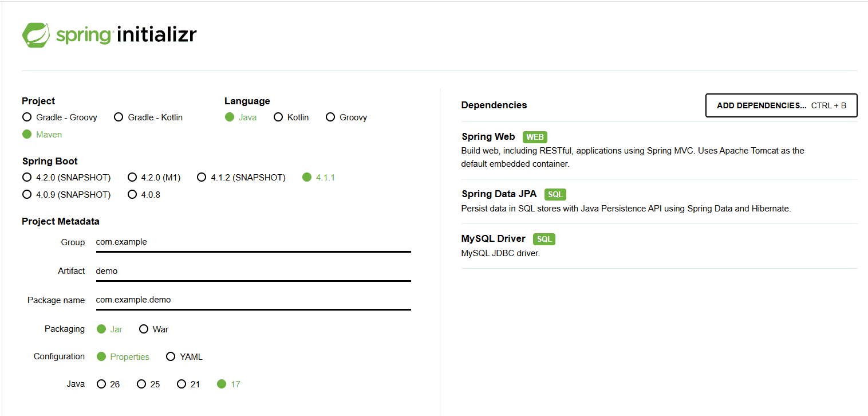Choose War packaging

pyautogui.click(x=153, y=329)
